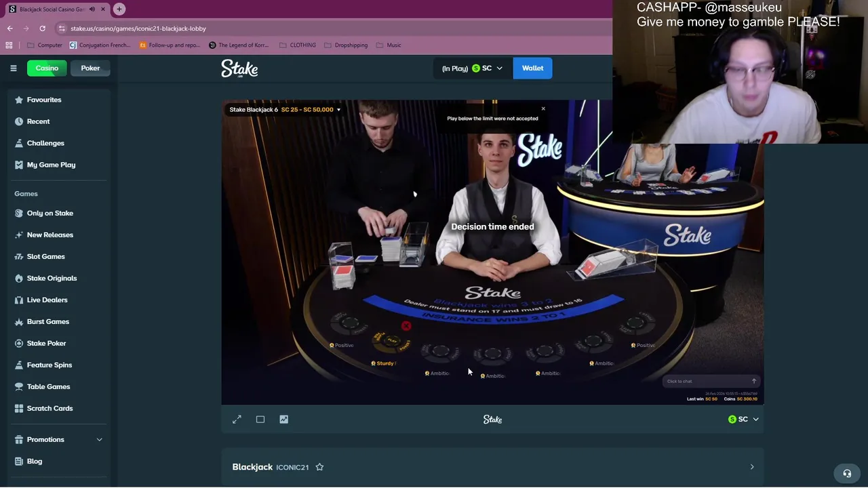Open the Computer bookmarks folder
Image resolution: width=868 pixels, height=488 pixels.
click(x=45, y=45)
